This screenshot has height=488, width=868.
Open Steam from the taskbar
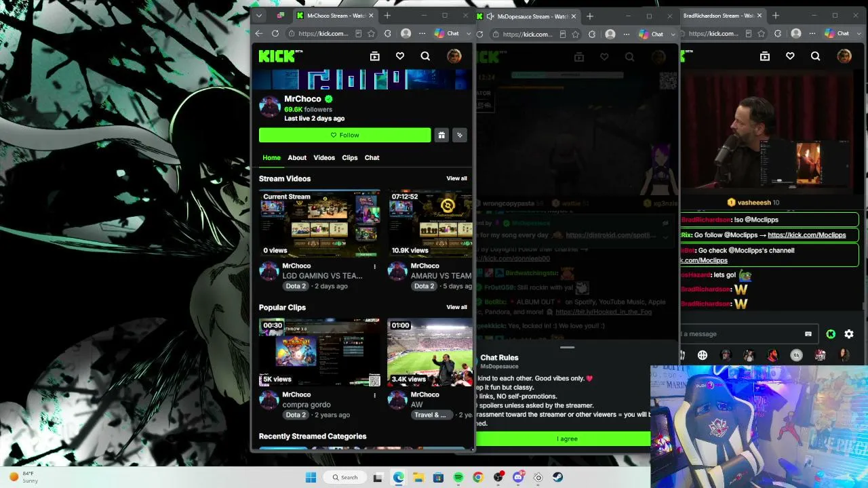557,477
